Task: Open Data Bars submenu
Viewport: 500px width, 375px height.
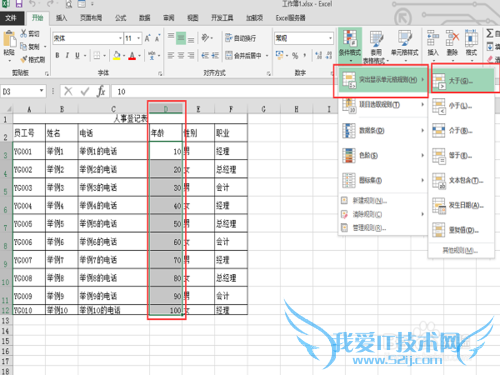Action: (x=382, y=130)
